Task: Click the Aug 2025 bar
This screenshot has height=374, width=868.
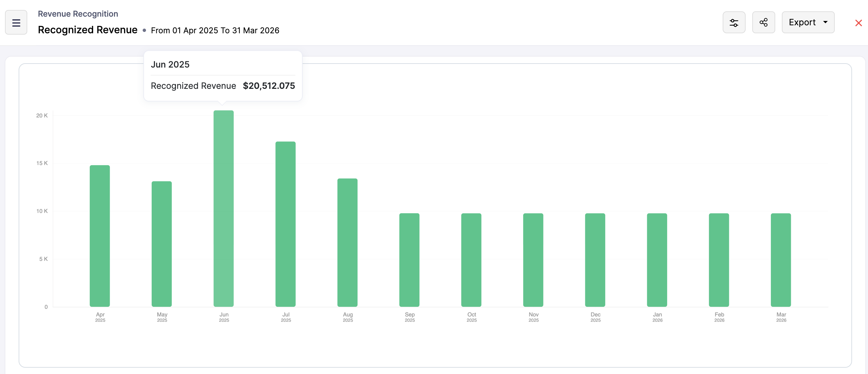Action: coord(348,243)
